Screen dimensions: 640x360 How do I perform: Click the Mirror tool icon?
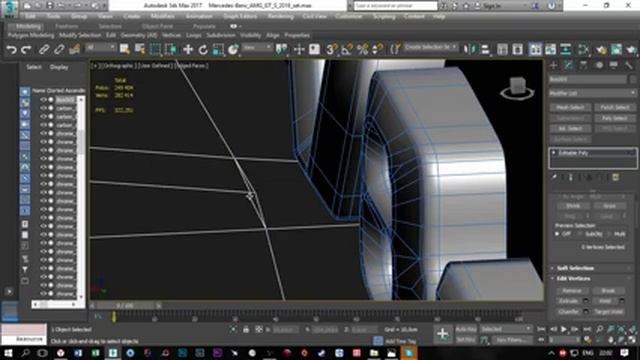470,49
